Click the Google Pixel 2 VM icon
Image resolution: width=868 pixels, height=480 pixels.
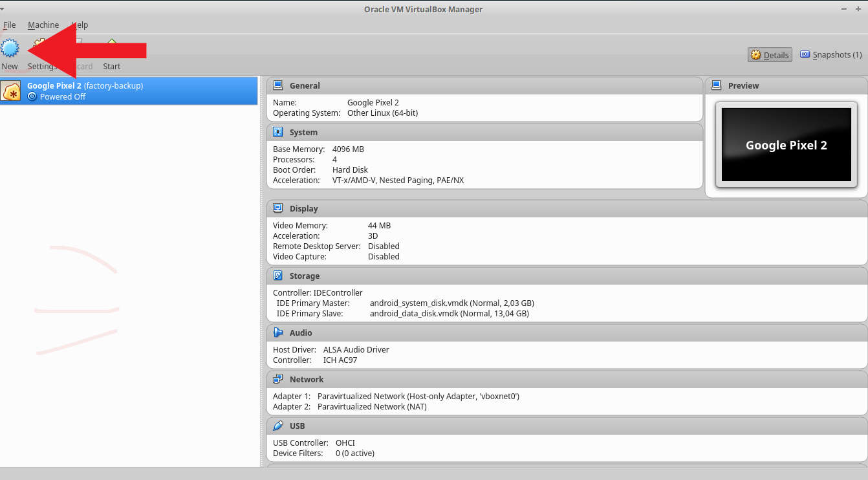[x=12, y=91]
